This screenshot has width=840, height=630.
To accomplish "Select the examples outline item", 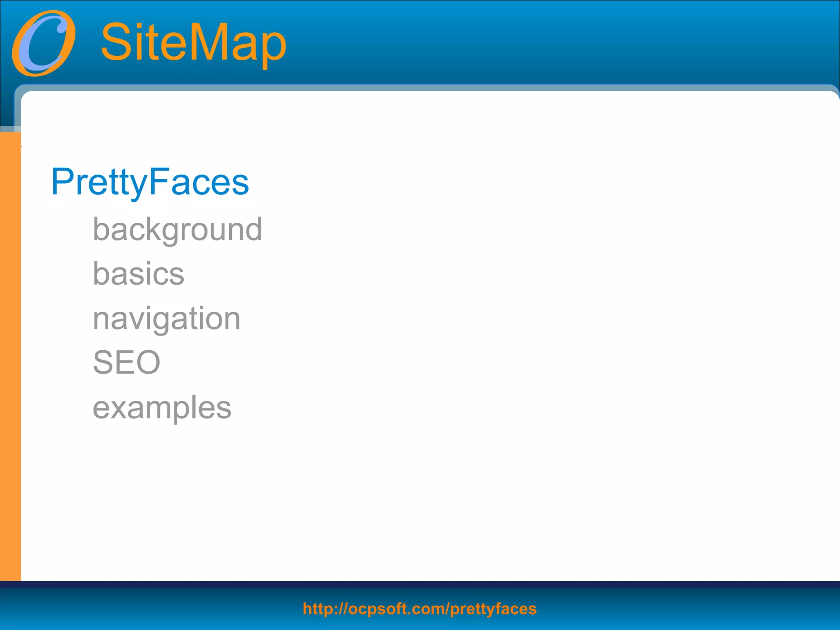I will [x=162, y=408].
